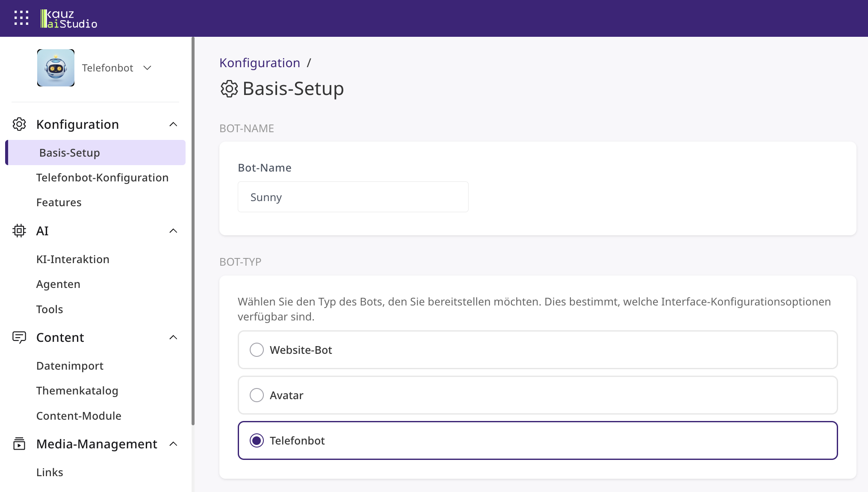Click the kauz aiStudio logo
The image size is (868, 492).
pyautogui.click(x=69, y=19)
